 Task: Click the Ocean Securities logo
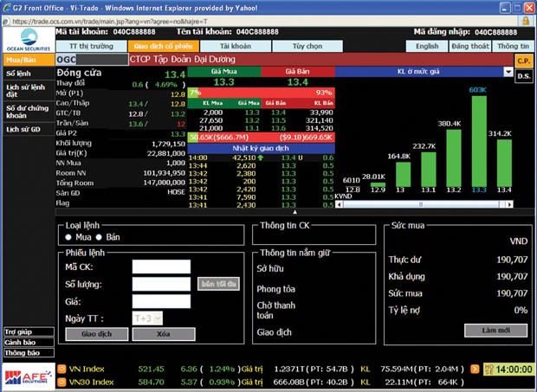point(27,37)
